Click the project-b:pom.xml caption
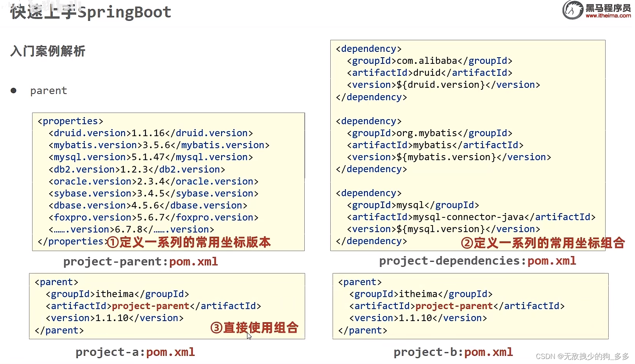 point(452,352)
